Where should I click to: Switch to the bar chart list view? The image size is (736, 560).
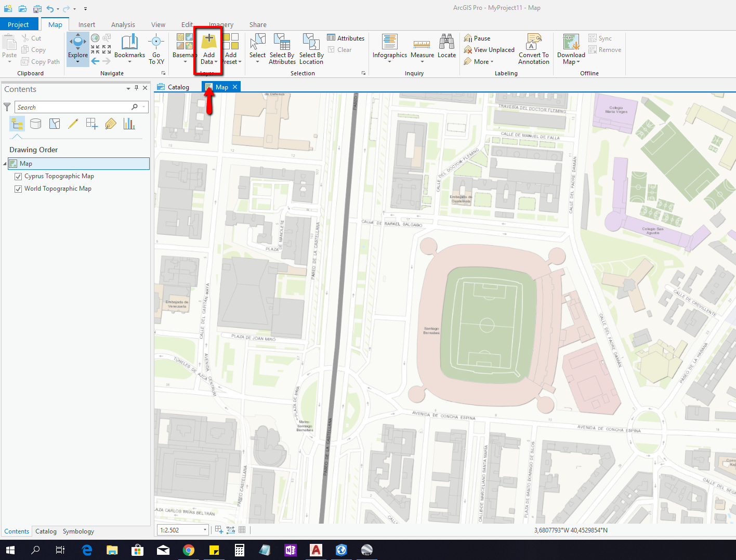(x=129, y=124)
